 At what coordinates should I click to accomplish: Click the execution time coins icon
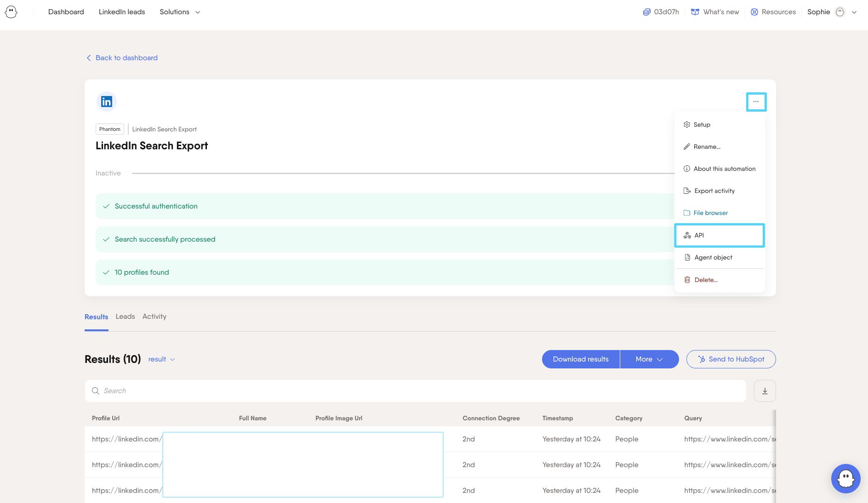[x=647, y=12]
